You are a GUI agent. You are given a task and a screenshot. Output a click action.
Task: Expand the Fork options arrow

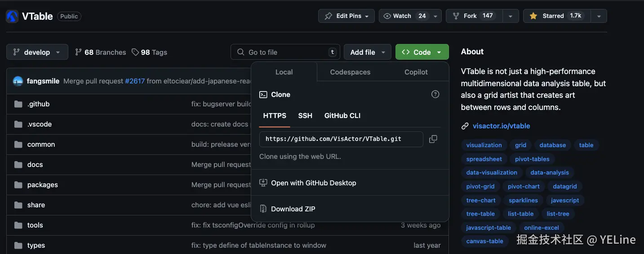click(510, 16)
